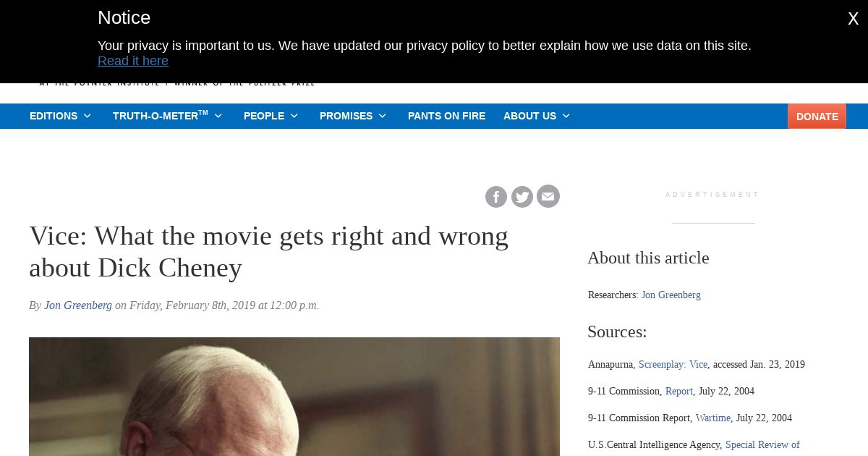Expand the About Us menu chevron
Image resolution: width=868 pixels, height=456 pixels.
pyautogui.click(x=566, y=116)
